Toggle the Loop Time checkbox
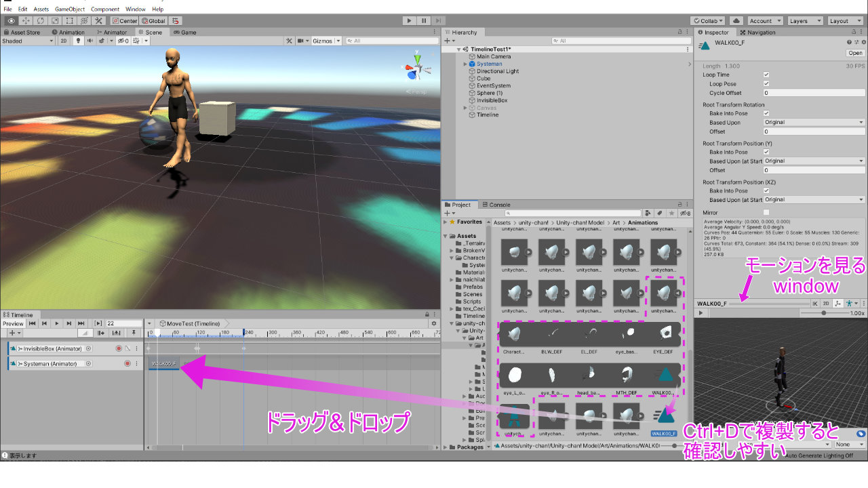 click(766, 75)
